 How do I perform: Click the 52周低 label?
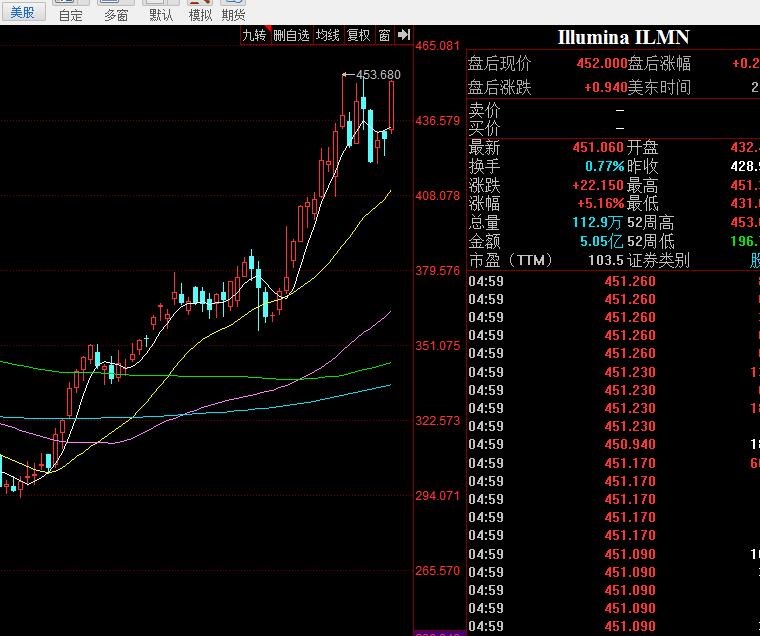tap(650, 241)
